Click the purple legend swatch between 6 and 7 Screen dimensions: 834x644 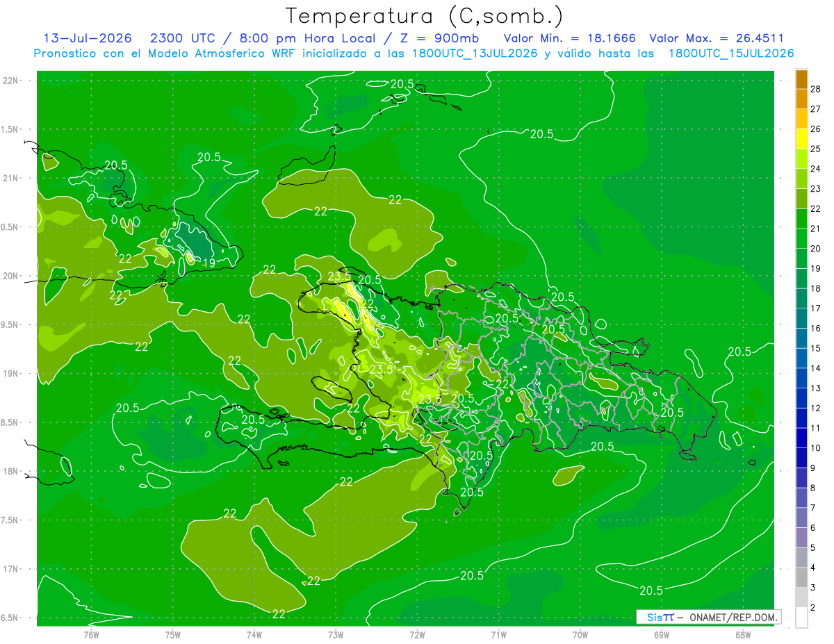tap(801, 518)
